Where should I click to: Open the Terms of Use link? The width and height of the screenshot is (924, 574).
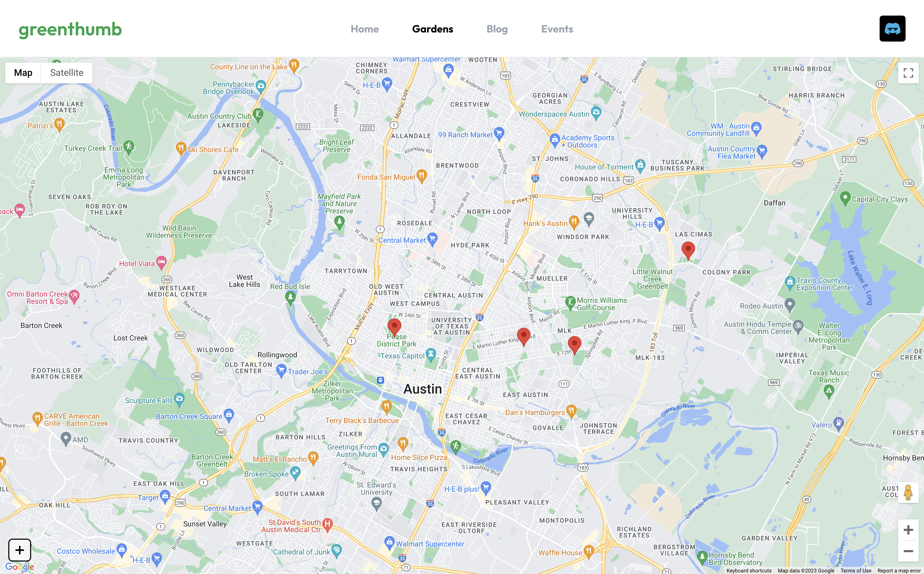[856, 571]
